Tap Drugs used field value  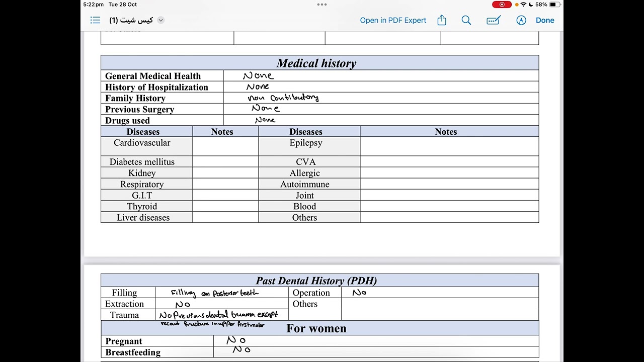pyautogui.click(x=381, y=120)
